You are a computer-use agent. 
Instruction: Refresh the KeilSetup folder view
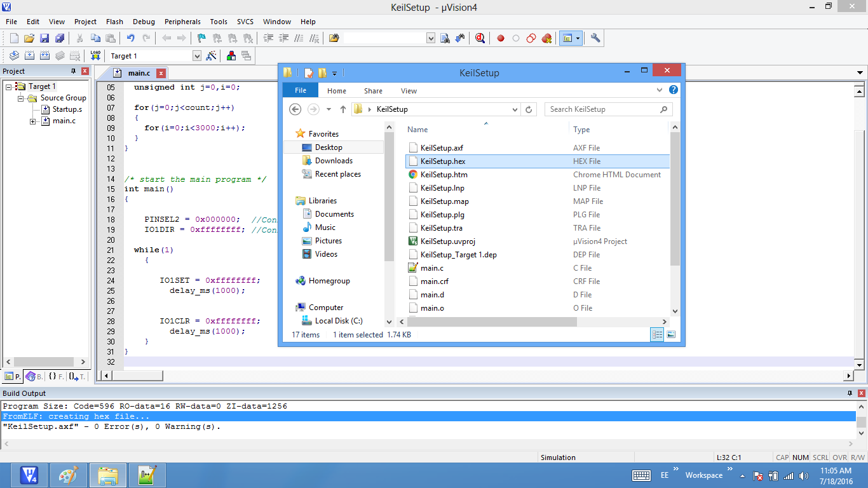point(529,109)
